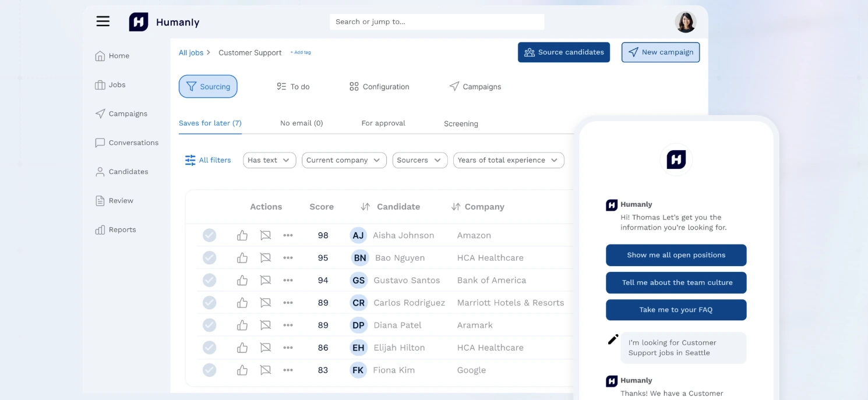Click crossed flag icon for Carlos Rodriguez

point(266,303)
